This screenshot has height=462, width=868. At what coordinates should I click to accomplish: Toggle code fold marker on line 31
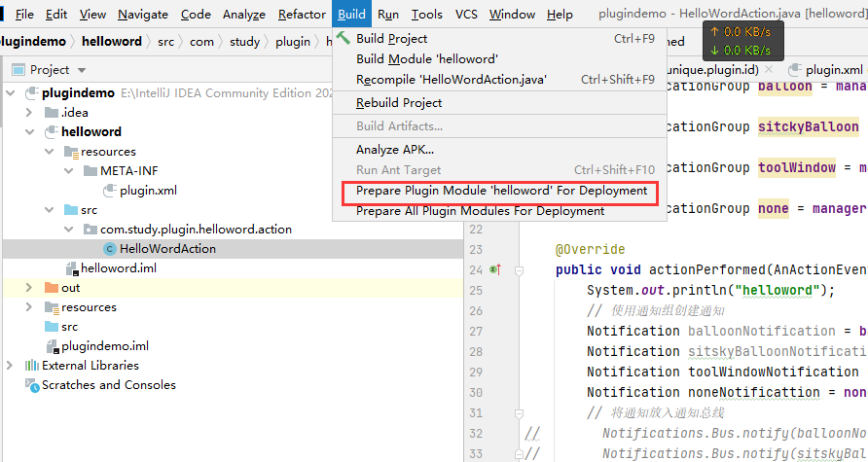519,412
